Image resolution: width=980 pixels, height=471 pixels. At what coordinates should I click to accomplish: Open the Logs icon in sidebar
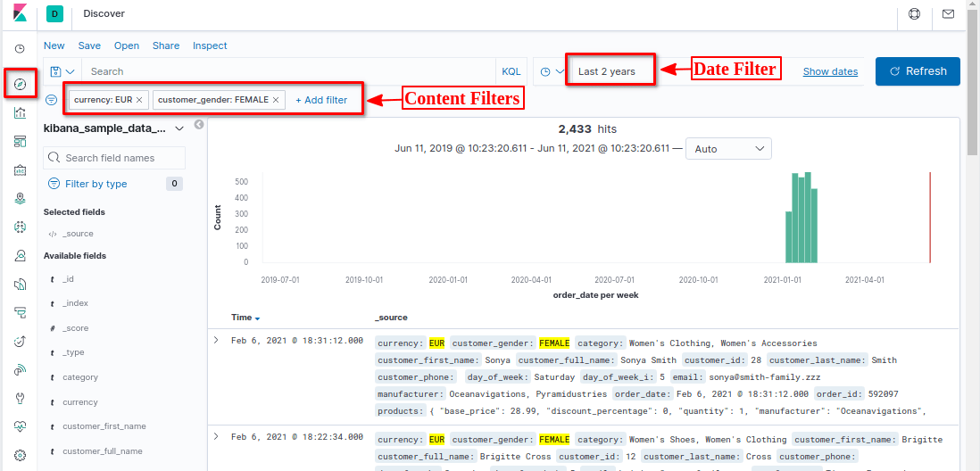20,285
